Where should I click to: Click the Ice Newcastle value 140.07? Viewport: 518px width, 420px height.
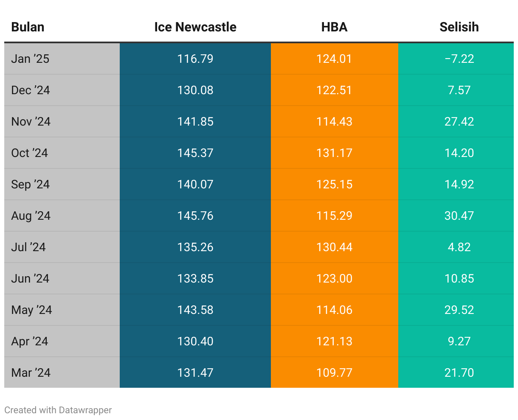(x=195, y=184)
